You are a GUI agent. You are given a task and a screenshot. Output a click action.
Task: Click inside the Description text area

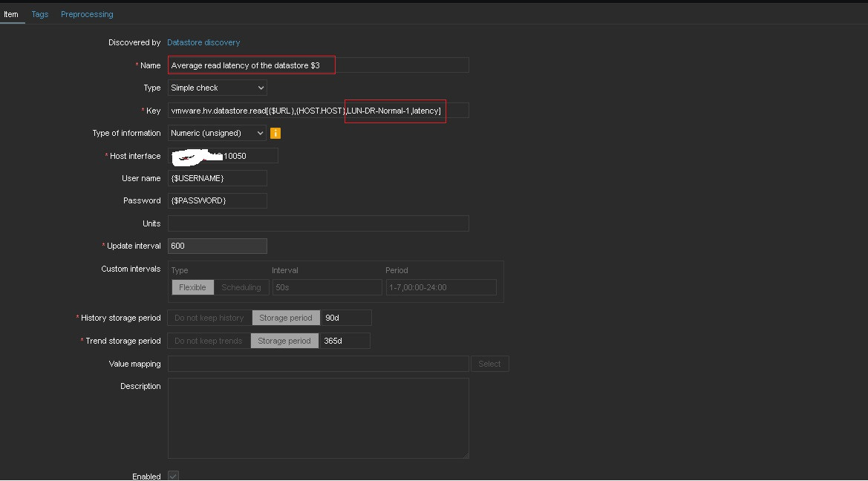tap(318, 418)
